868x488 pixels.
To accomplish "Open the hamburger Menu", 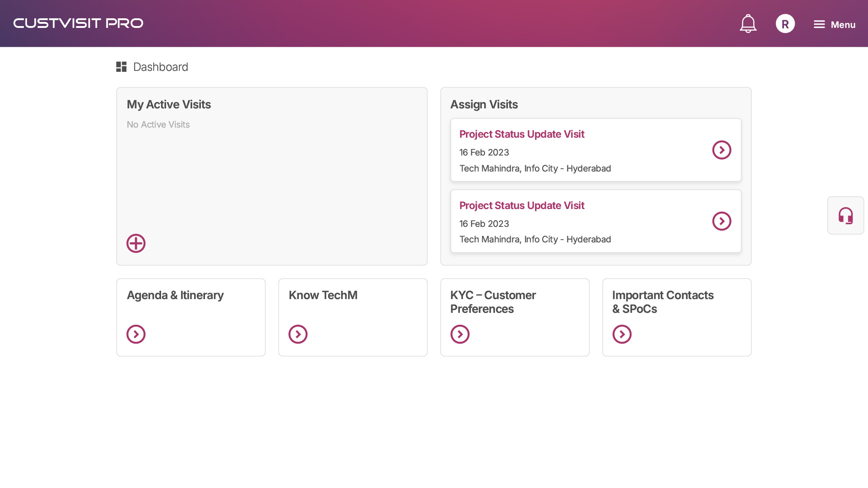I will [x=834, y=25].
